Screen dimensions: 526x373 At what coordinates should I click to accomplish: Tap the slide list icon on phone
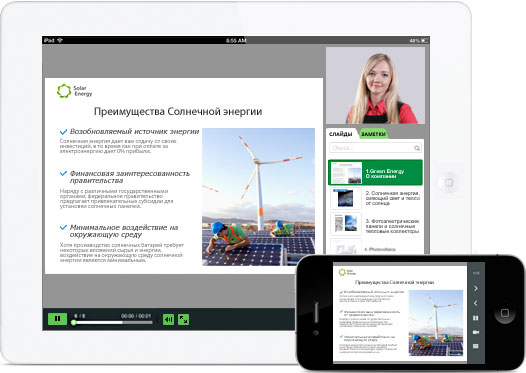pos(476,346)
